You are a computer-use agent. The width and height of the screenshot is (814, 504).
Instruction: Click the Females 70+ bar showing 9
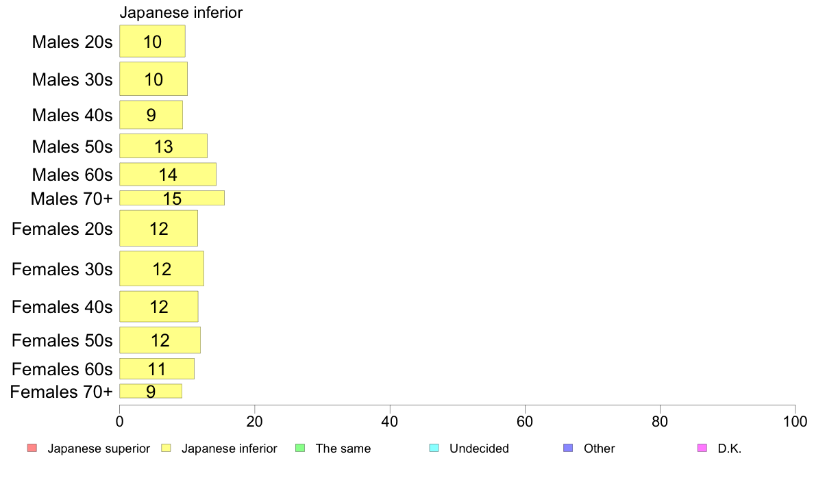151,391
